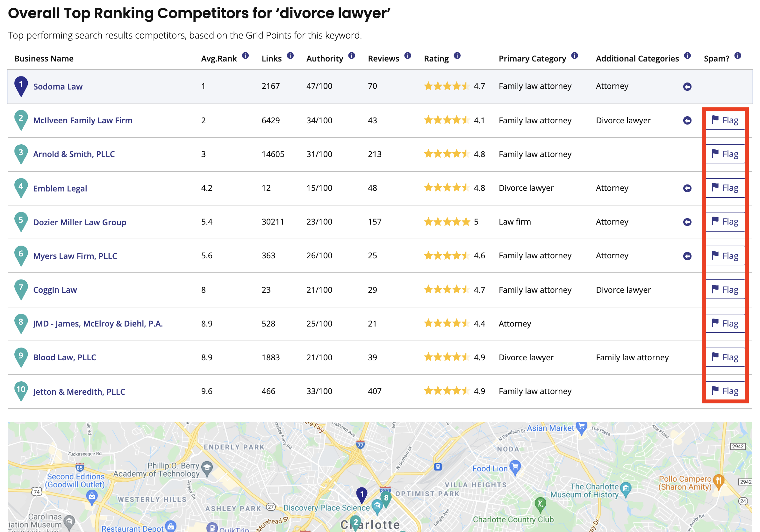The height and width of the screenshot is (532, 760).
Task: Open the Emblem Legal link
Action: 60,189
